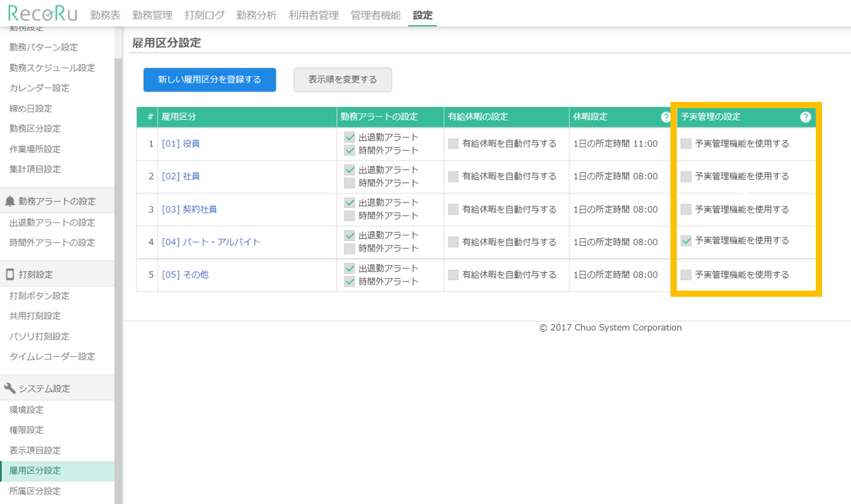Toggle 時間外アラート checkbox for 社員 row

pyautogui.click(x=349, y=183)
